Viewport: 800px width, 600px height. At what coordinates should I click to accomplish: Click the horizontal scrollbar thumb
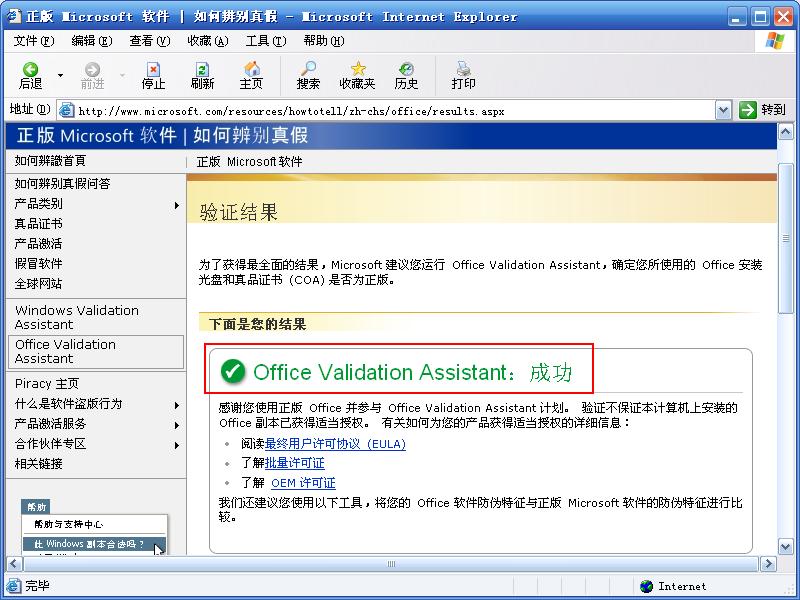coord(391,563)
